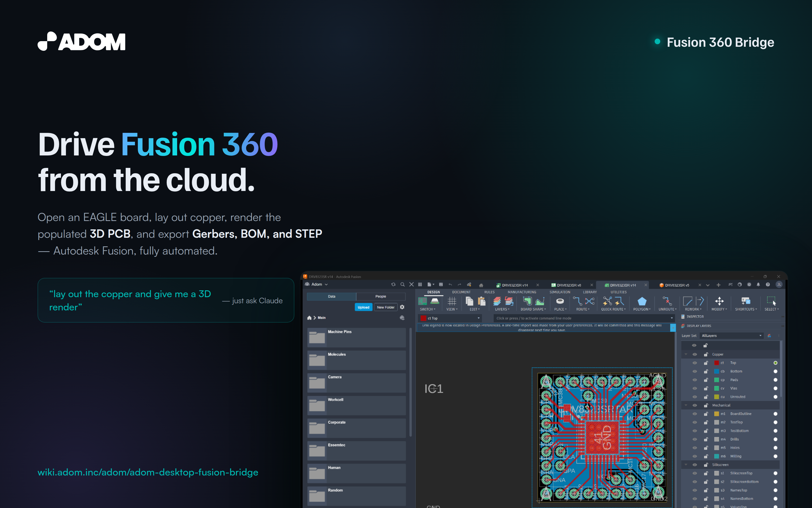Click the Save icon in Fusion toolbar
Screen dimensions: 812x508
pyautogui.click(x=441, y=284)
